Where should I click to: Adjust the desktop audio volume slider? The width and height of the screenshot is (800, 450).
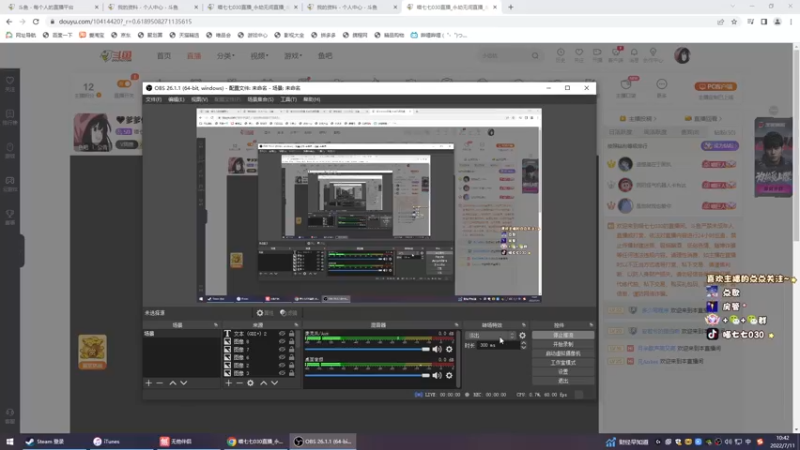tap(367, 376)
